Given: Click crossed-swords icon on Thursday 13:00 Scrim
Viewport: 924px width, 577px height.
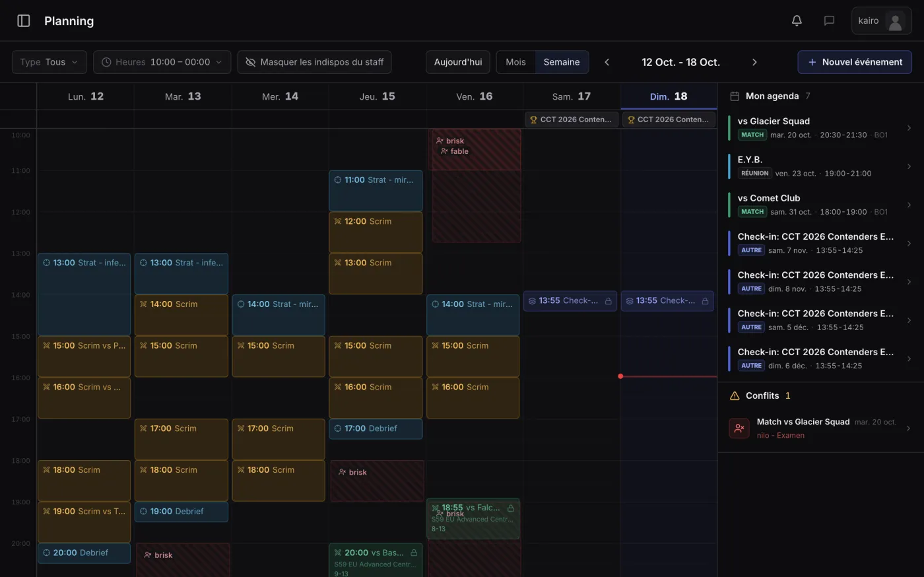Looking at the screenshot, I should pyautogui.click(x=338, y=263).
